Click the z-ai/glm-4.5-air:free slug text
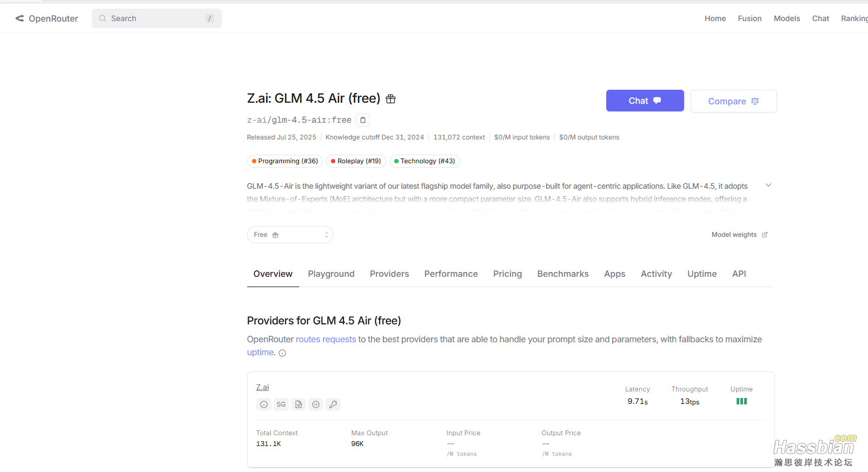Viewport: 868px width, 472px height. pyautogui.click(x=299, y=120)
